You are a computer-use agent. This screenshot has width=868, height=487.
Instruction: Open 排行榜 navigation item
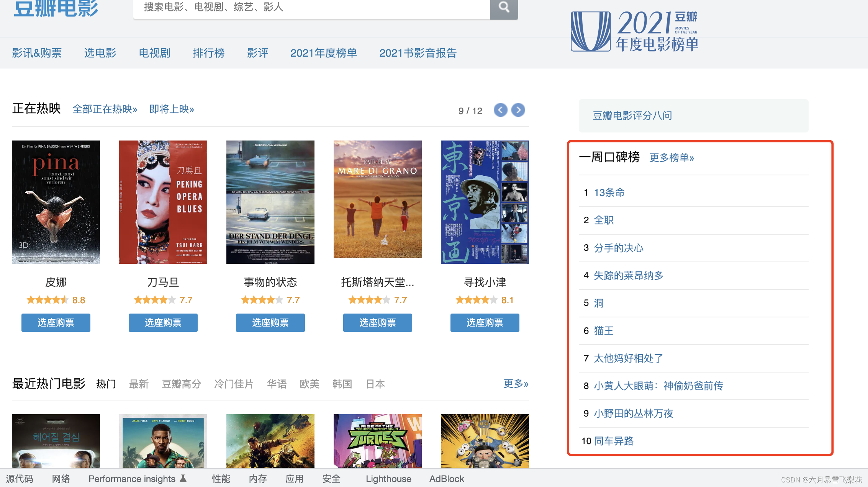209,53
